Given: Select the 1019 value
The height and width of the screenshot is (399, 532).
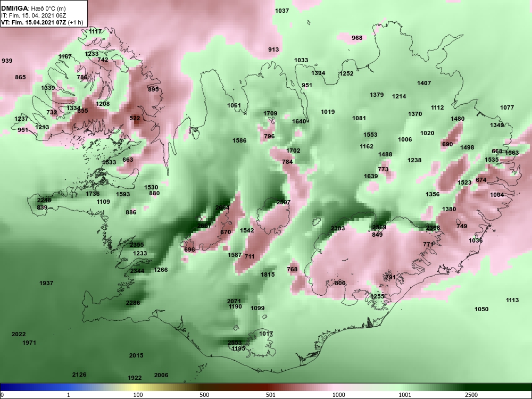Looking at the screenshot, I should [328, 112].
